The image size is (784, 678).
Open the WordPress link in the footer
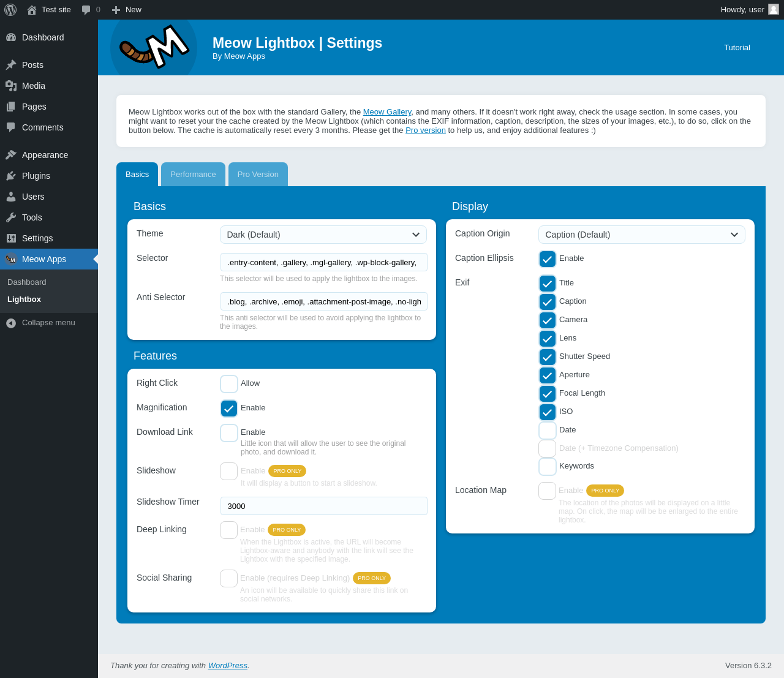click(x=228, y=666)
